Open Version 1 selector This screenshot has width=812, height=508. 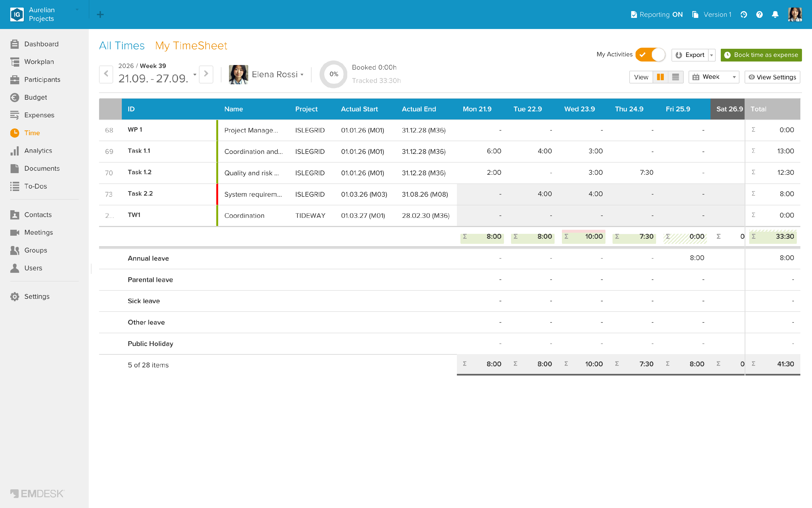[x=712, y=14]
